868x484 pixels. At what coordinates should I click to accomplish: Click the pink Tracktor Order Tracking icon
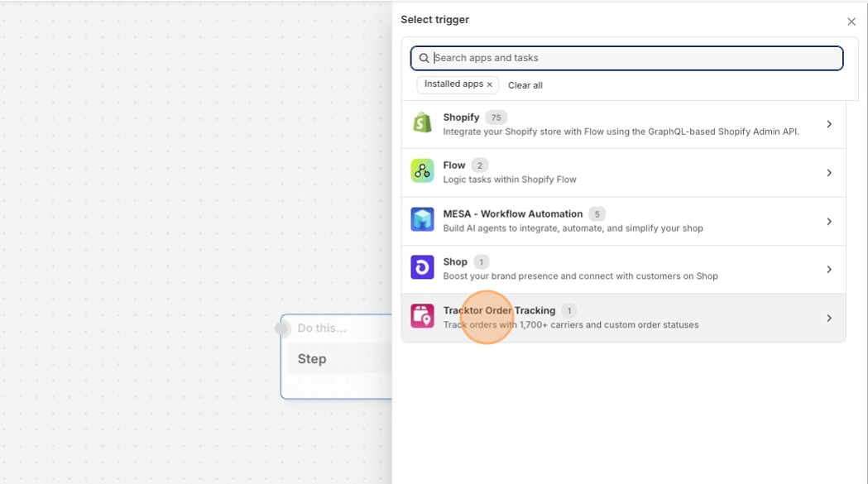coord(422,317)
